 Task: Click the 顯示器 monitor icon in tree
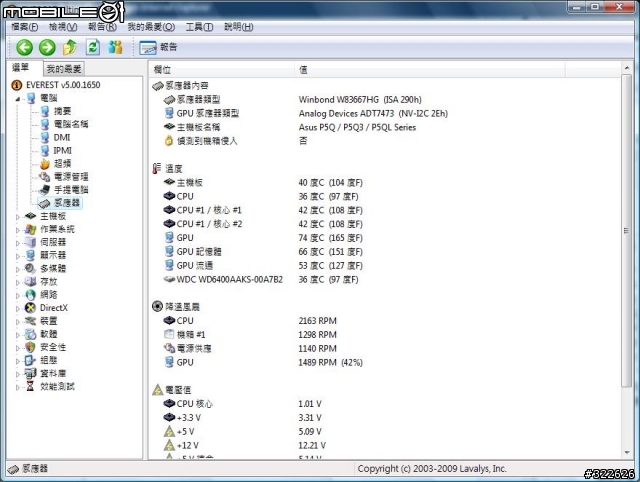(x=30, y=255)
